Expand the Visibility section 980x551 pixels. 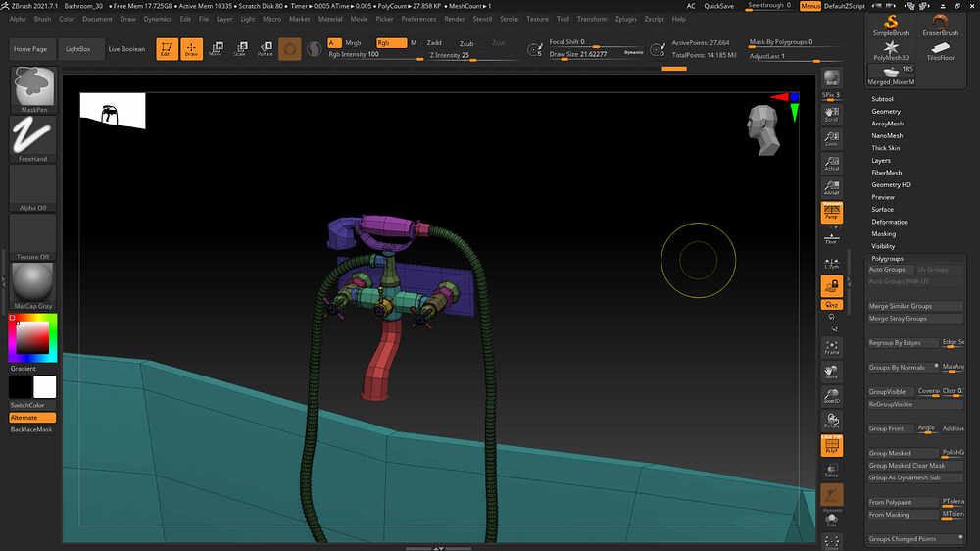point(884,246)
